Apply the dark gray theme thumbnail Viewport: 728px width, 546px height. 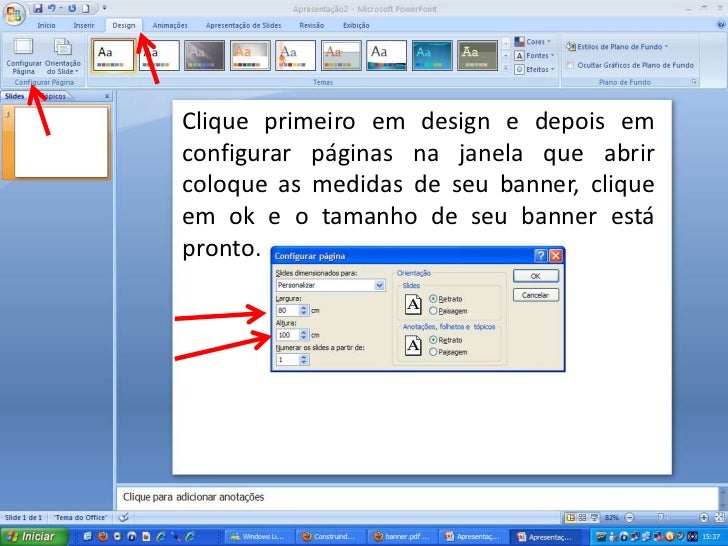click(204, 55)
